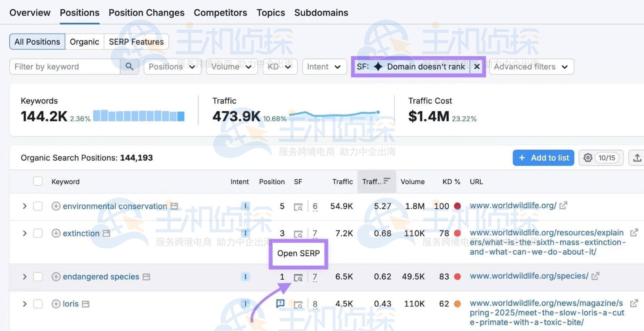The height and width of the screenshot is (331, 644).
Task: Open external link icon for sixth-mass-extinction URL
Action: pos(634,233)
